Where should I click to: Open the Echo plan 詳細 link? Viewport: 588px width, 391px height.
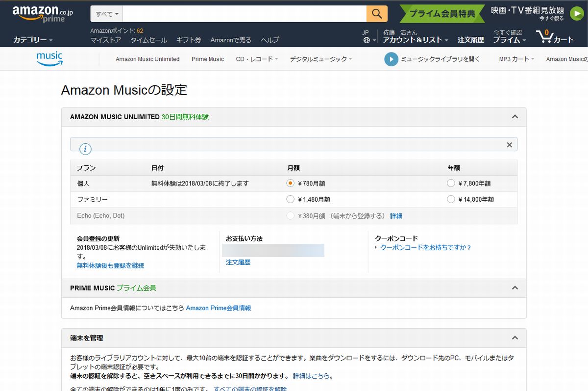click(396, 216)
